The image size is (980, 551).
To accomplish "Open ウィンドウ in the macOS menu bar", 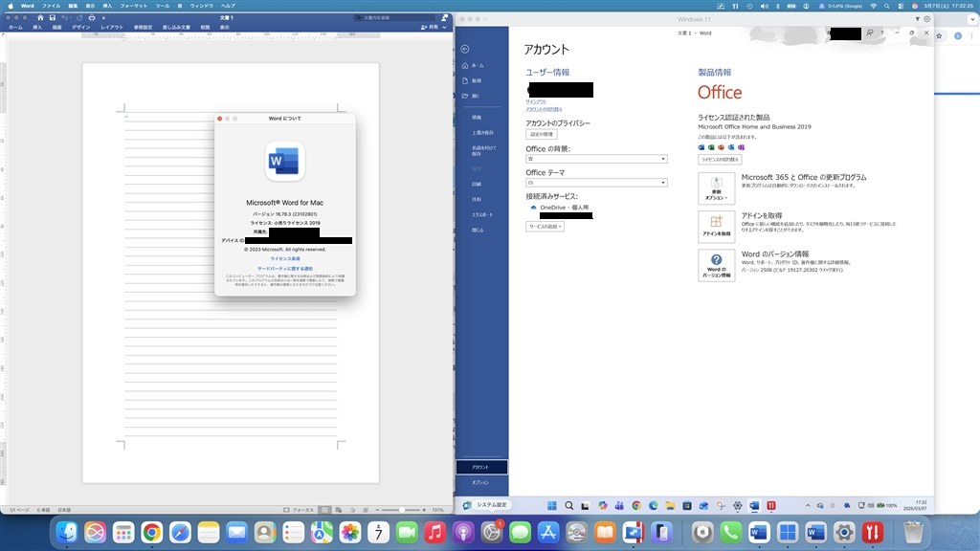I will tap(201, 6).
